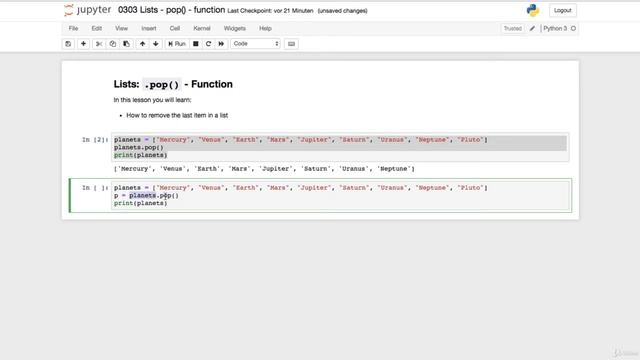Move selected cell down arrow

click(x=156, y=44)
